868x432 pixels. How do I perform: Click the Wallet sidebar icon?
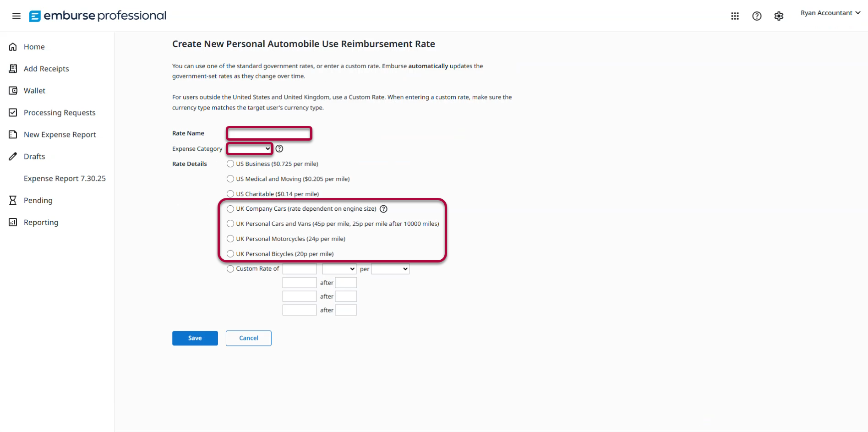(13, 91)
